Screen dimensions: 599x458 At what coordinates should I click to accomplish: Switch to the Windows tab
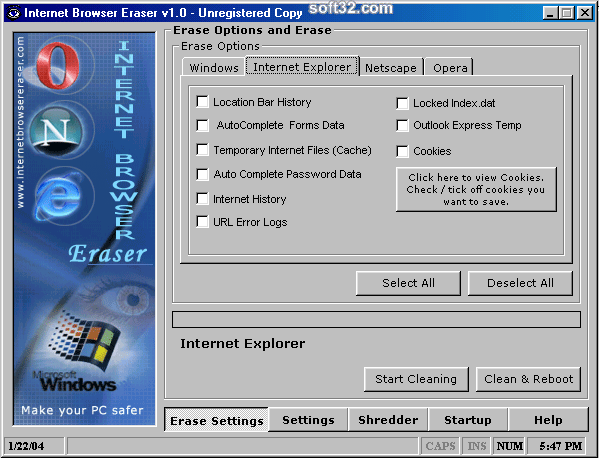click(214, 68)
